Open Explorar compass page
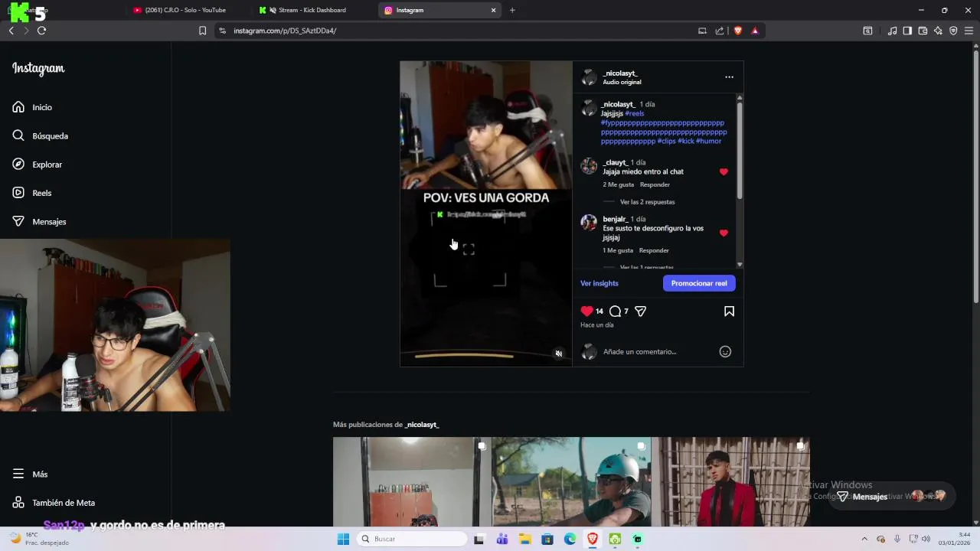 click(38, 165)
